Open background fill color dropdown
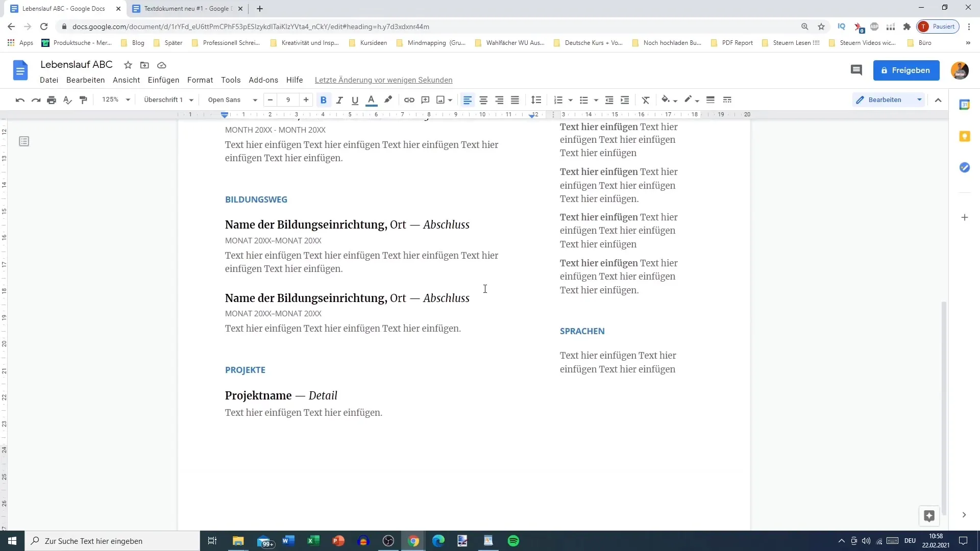Screen dimensions: 980x551 (669, 100)
